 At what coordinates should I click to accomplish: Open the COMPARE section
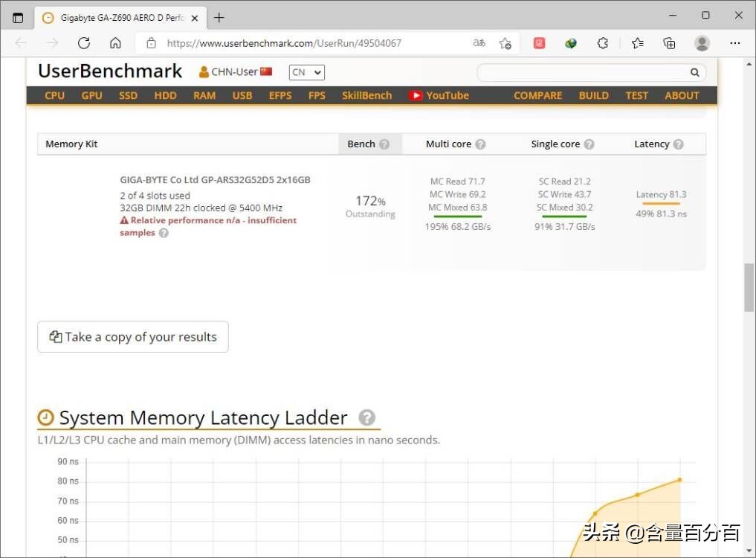tap(537, 95)
